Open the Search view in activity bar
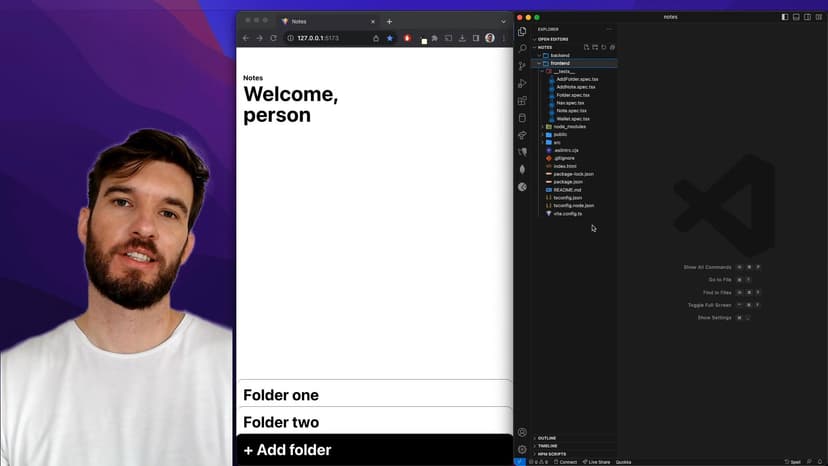828x466 pixels. (522, 48)
